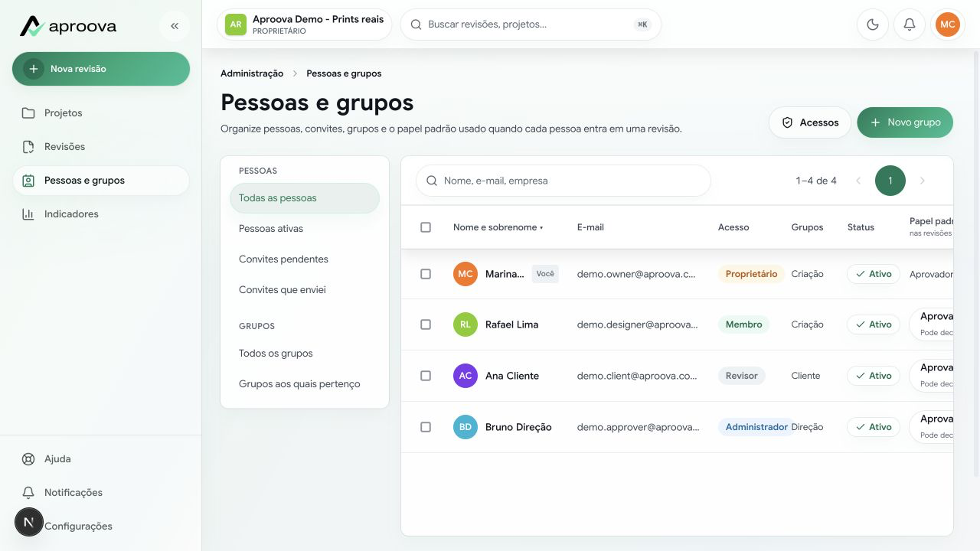
Task: Click Rafael Lima's Ativo status badge
Action: tap(874, 324)
